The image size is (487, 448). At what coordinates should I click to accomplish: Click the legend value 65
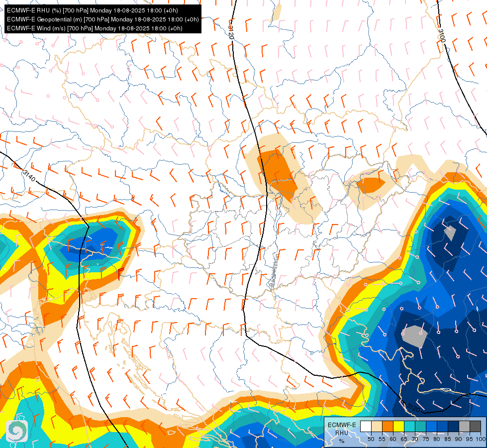tap(404, 439)
